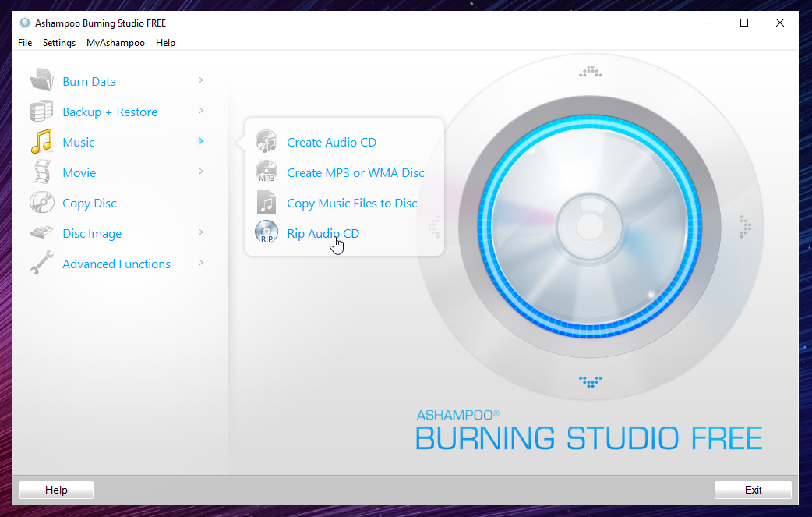812x517 pixels.
Task: Expand the Advanced Functions submenu arrow
Action: (200, 263)
